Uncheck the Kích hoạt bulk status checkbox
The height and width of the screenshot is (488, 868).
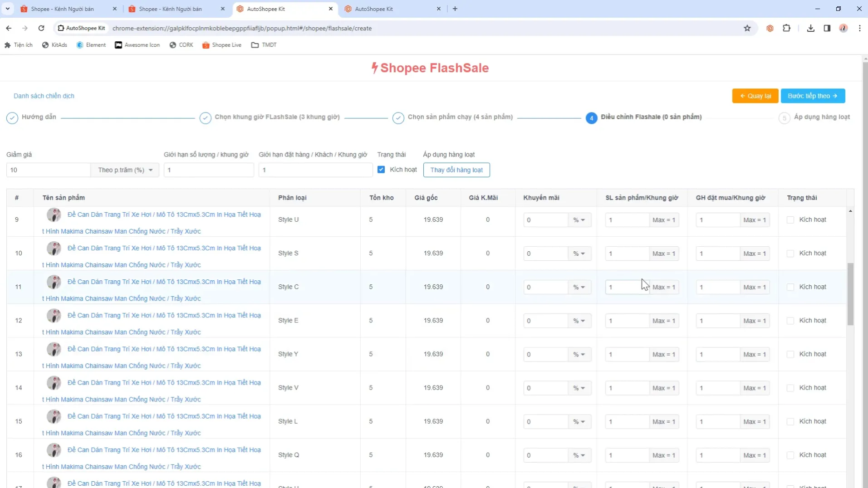coord(381,170)
